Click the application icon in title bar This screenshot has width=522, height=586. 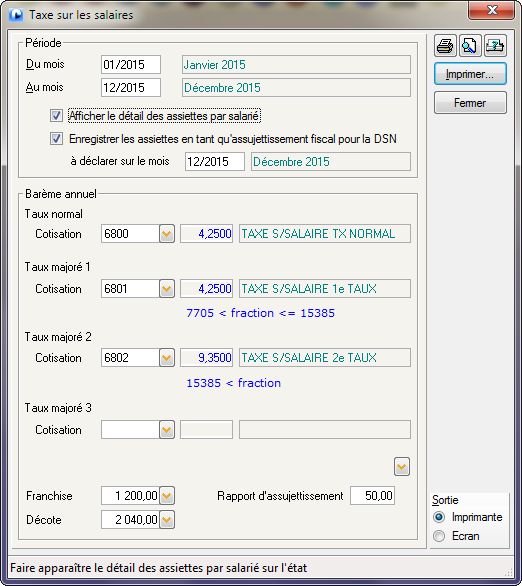(16, 15)
